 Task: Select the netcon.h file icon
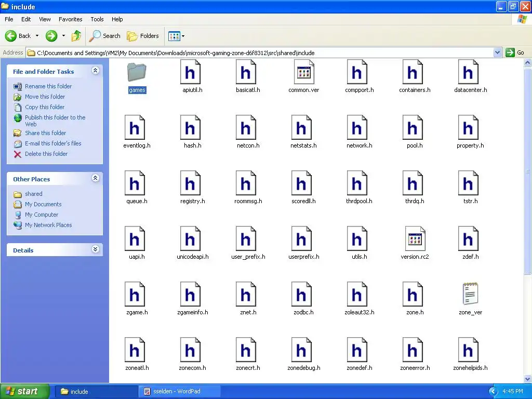click(x=246, y=128)
